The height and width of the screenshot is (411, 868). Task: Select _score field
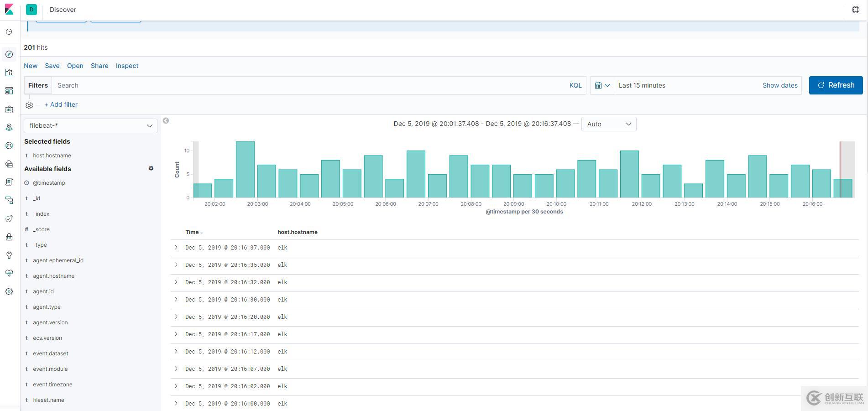(41, 229)
